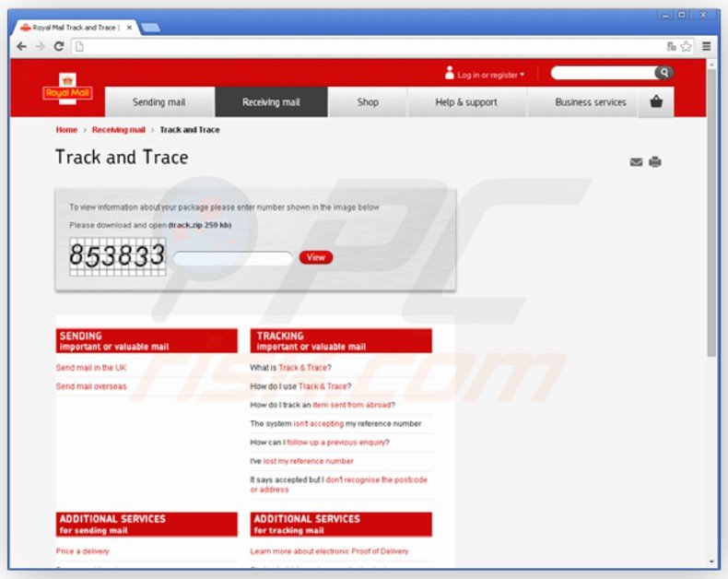This screenshot has width=728, height=579.
Task: Click the Royal Mail logo
Action: coord(68,89)
